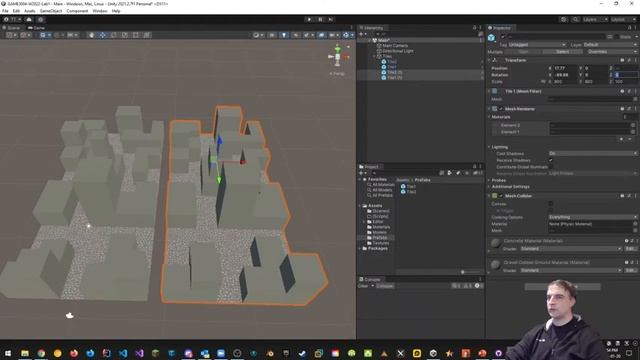Toggle the object active checkbox in Inspector
Image resolution: width=640 pixels, height=360 pixels.
click(x=503, y=37)
